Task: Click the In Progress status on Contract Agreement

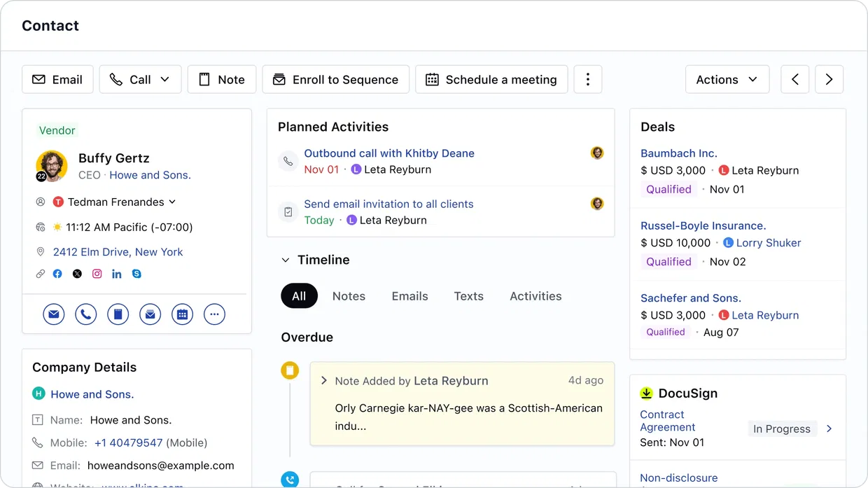Action: click(x=782, y=428)
